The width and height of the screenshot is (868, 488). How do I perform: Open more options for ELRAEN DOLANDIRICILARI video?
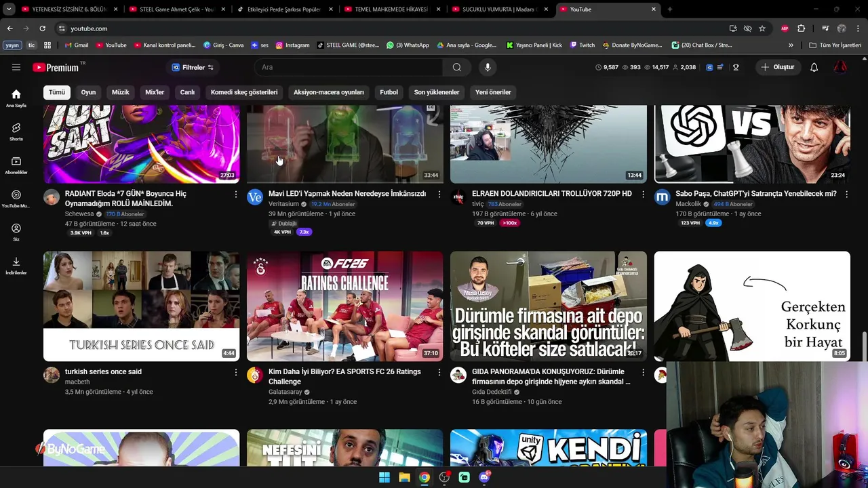click(x=643, y=195)
